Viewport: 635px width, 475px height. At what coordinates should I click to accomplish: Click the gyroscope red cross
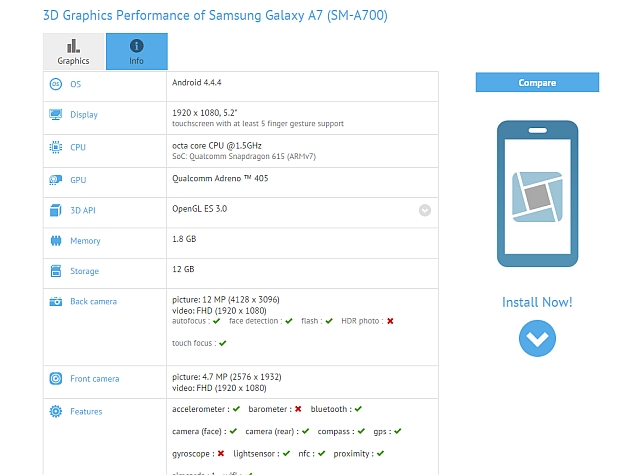(221, 454)
